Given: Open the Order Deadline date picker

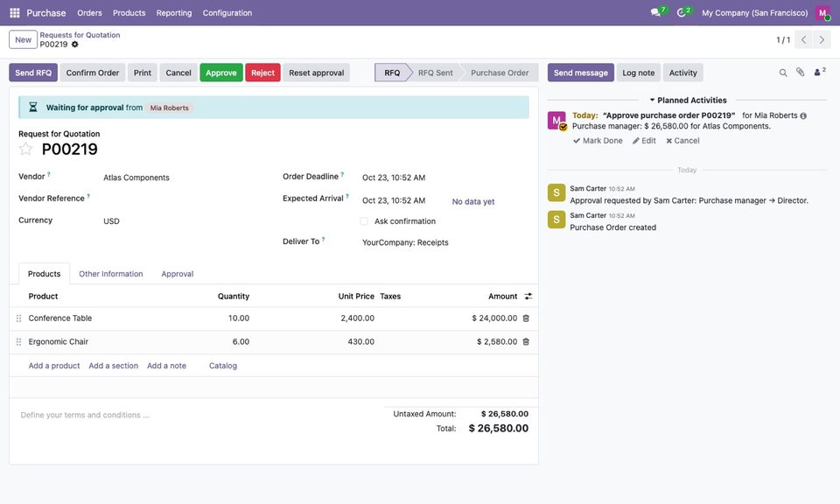Looking at the screenshot, I should coord(394,178).
